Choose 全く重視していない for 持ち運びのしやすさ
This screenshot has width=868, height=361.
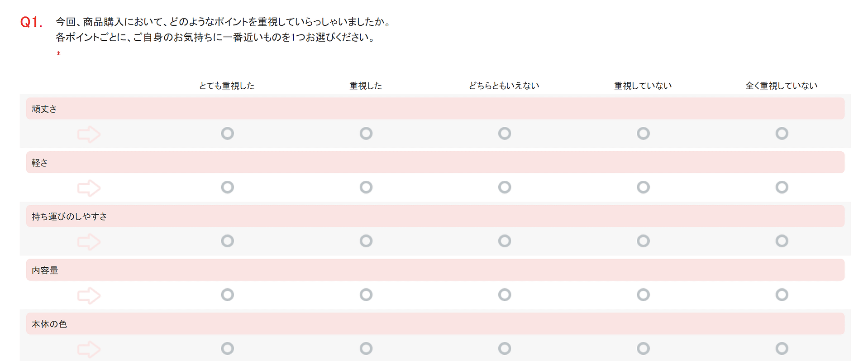[782, 241]
